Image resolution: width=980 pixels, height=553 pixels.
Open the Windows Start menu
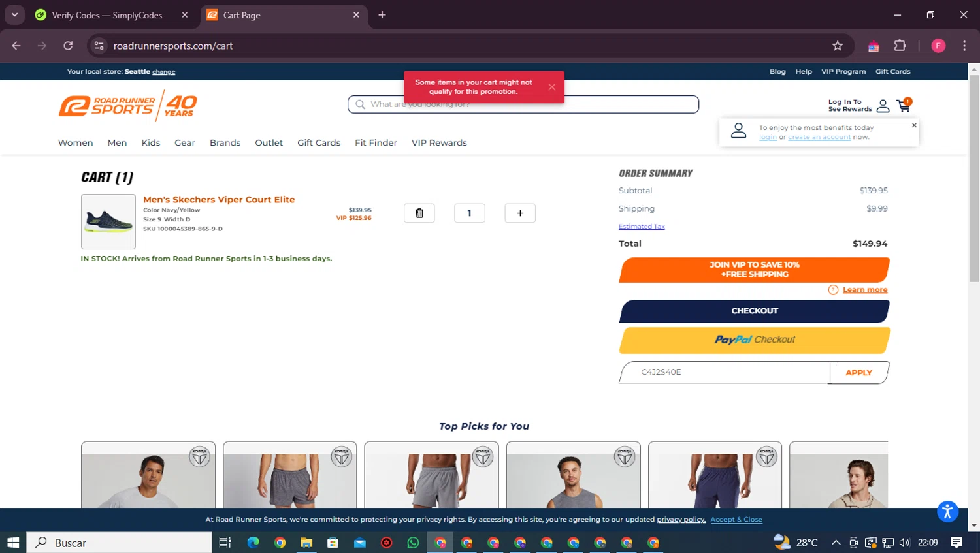[x=13, y=543]
